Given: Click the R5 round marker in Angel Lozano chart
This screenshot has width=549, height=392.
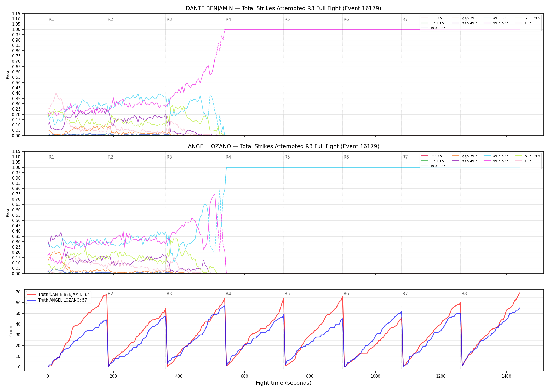Looking at the screenshot, I should 287,157.
